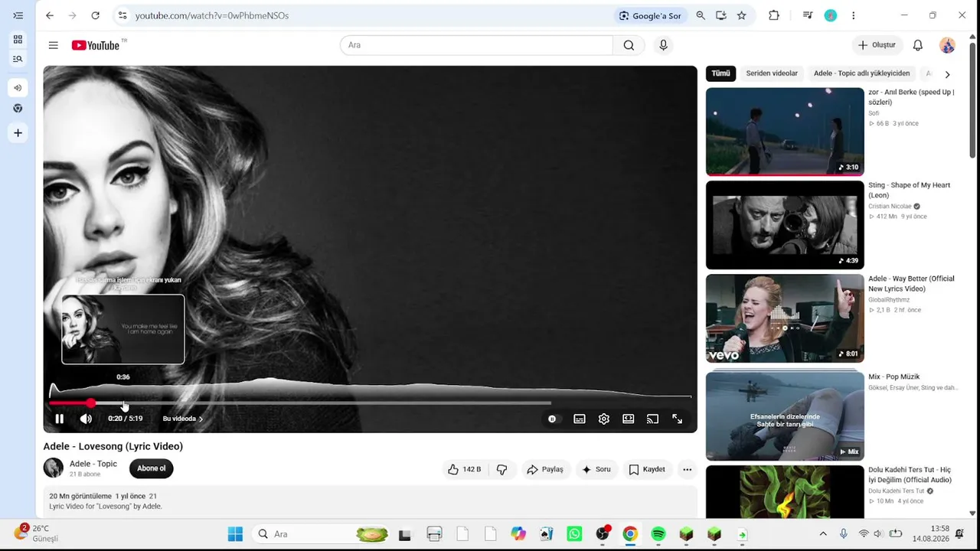Screen dimensions: 980x551
Task: Open the tab search icon in the sidebar
Action: [x=18, y=59]
